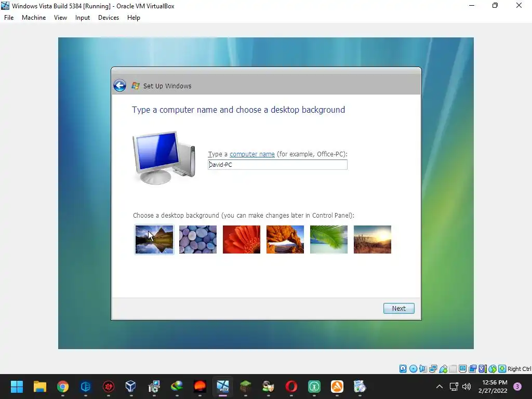Viewport: 532px width, 399px height.
Task: Open the File menu
Action: pos(9,18)
